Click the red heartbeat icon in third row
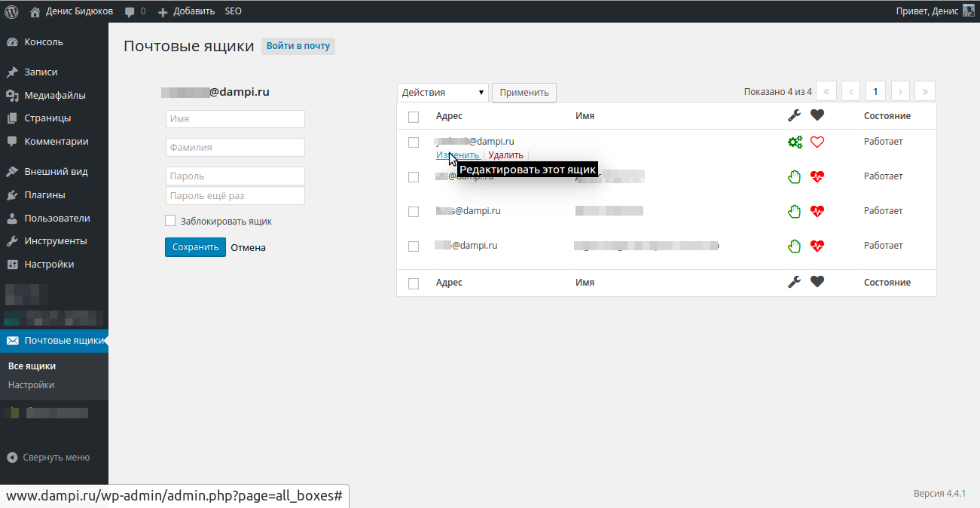Screen dimensions: 980x508 pyautogui.click(x=817, y=211)
